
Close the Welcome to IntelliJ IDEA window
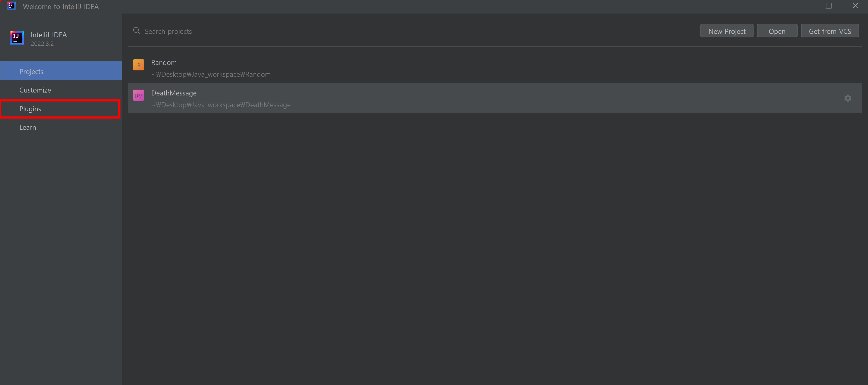coord(855,6)
